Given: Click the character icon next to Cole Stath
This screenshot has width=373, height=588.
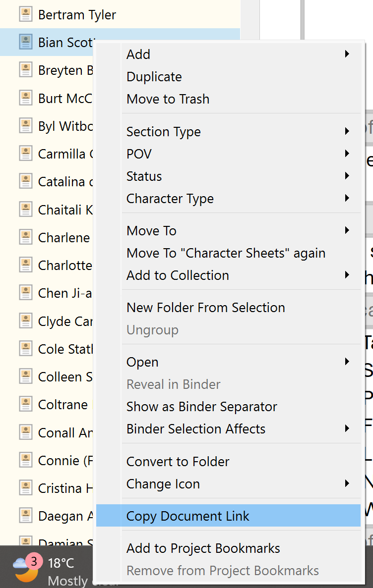Looking at the screenshot, I should 25,349.
